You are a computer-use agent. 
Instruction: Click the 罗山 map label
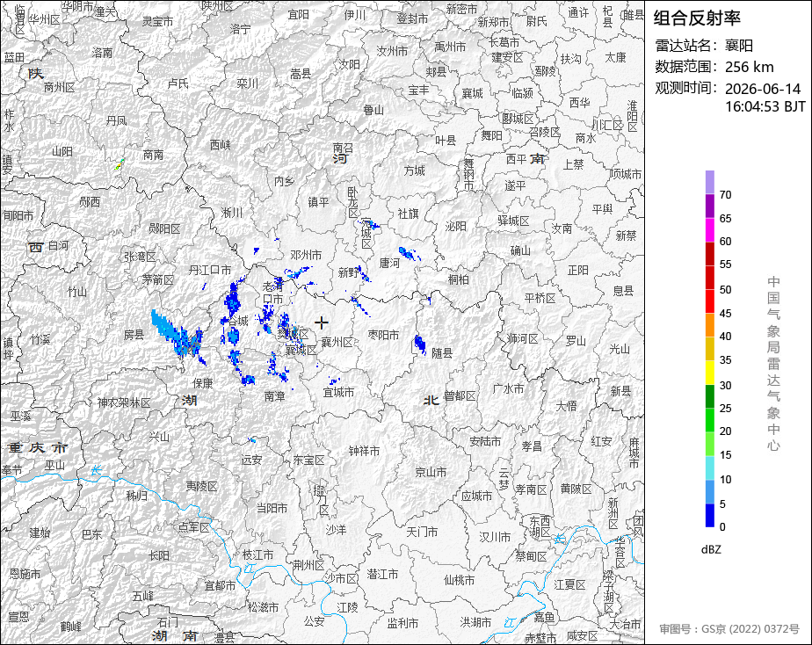coord(576,341)
